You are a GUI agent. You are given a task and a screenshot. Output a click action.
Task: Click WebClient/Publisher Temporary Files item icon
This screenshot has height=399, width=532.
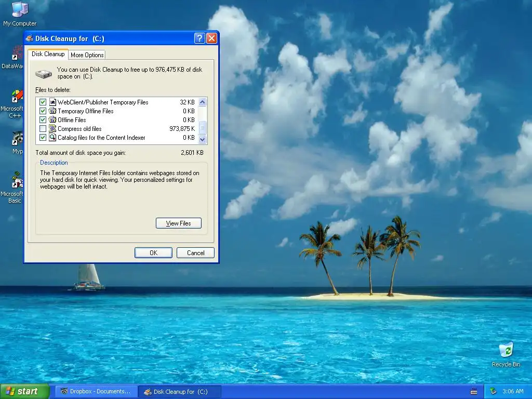pyautogui.click(x=52, y=102)
